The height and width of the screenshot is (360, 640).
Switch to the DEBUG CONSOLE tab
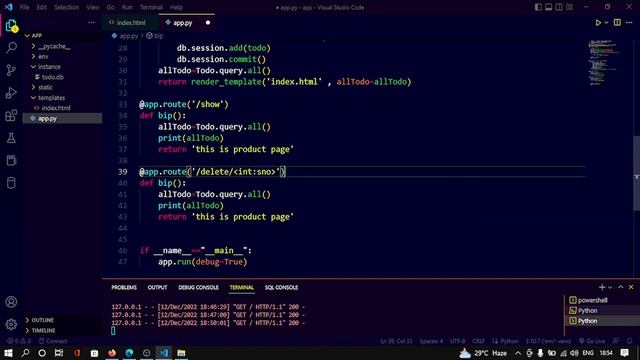click(x=198, y=287)
